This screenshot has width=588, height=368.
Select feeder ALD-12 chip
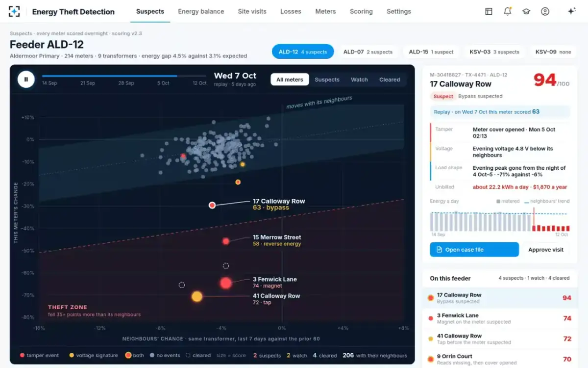pos(303,52)
